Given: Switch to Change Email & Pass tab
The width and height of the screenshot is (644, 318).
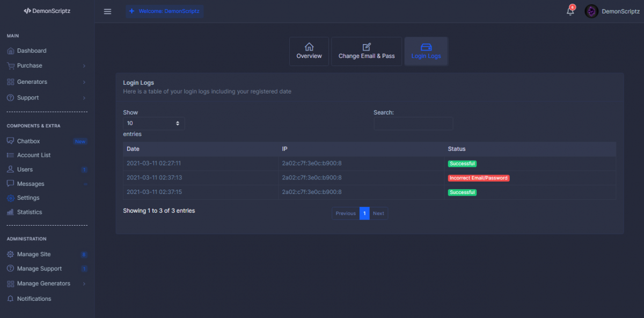Looking at the screenshot, I should (367, 52).
